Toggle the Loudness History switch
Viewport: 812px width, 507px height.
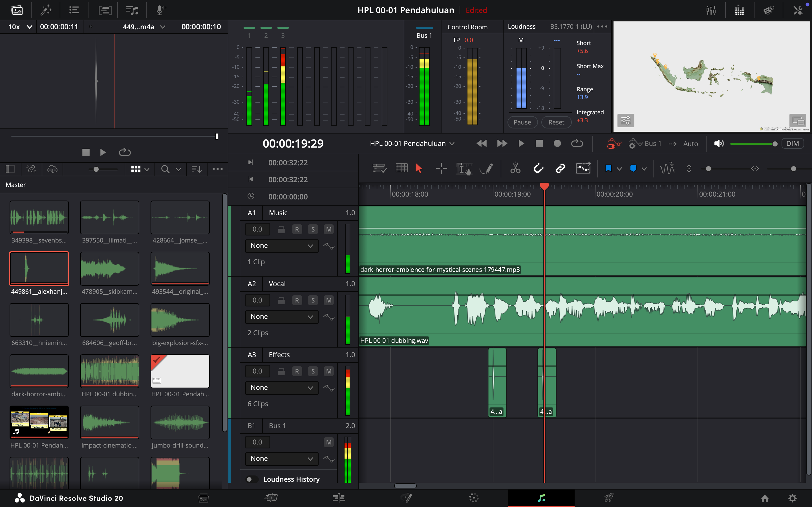252,479
